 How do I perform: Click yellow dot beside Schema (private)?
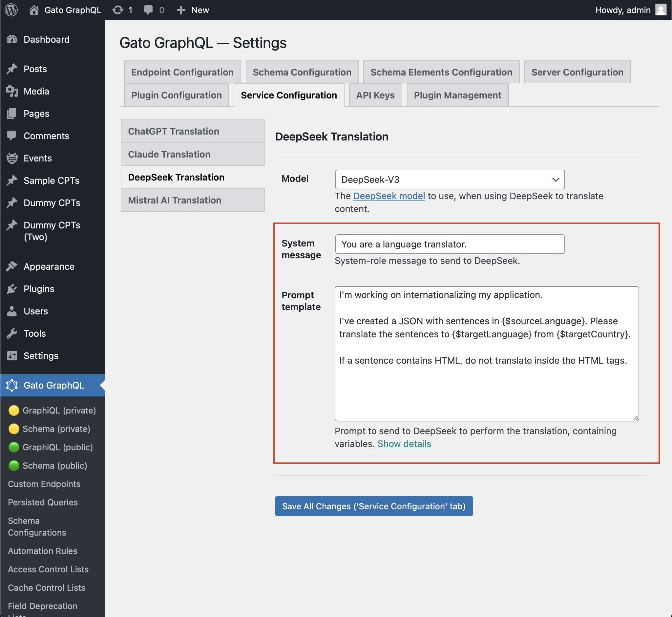14,429
